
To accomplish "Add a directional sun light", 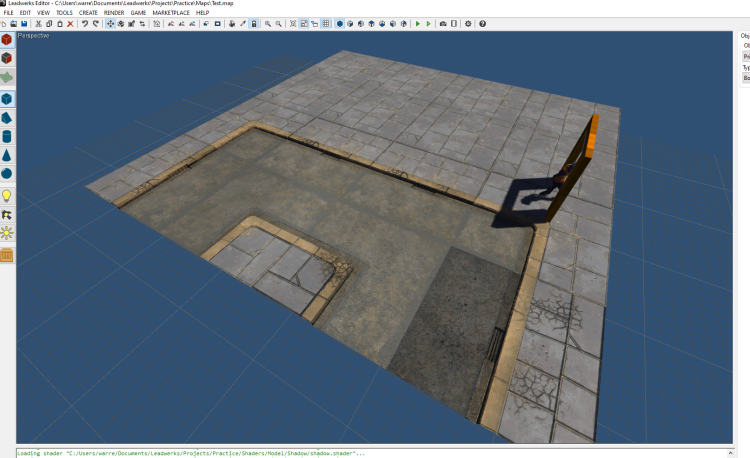I will pyautogui.click(x=7, y=233).
